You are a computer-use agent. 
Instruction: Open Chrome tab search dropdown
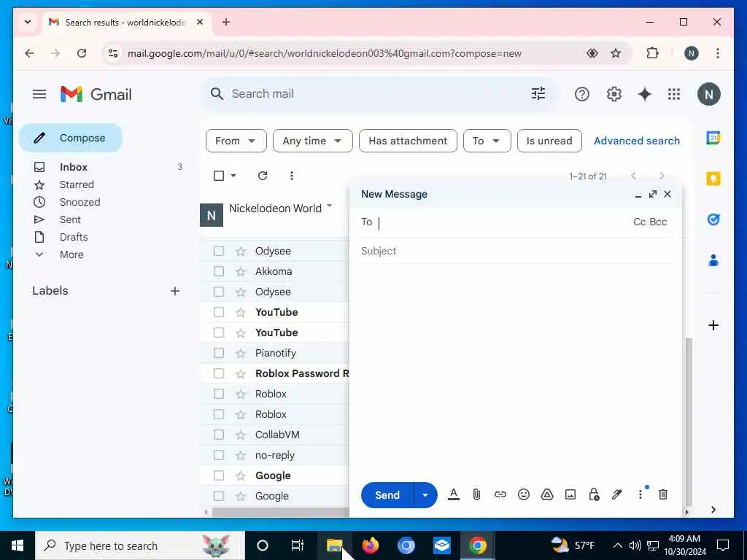[x=28, y=22]
